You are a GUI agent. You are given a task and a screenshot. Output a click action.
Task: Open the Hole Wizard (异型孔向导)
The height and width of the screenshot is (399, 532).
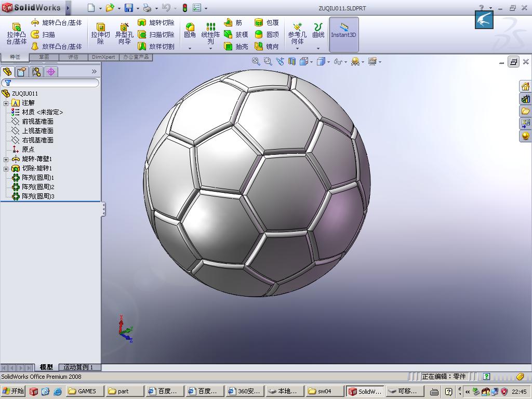tap(124, 34)
